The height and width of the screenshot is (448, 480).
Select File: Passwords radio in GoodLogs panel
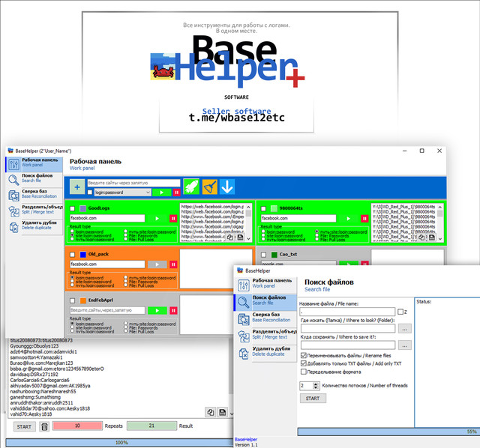pyautogui.click(x=125, y=236)
